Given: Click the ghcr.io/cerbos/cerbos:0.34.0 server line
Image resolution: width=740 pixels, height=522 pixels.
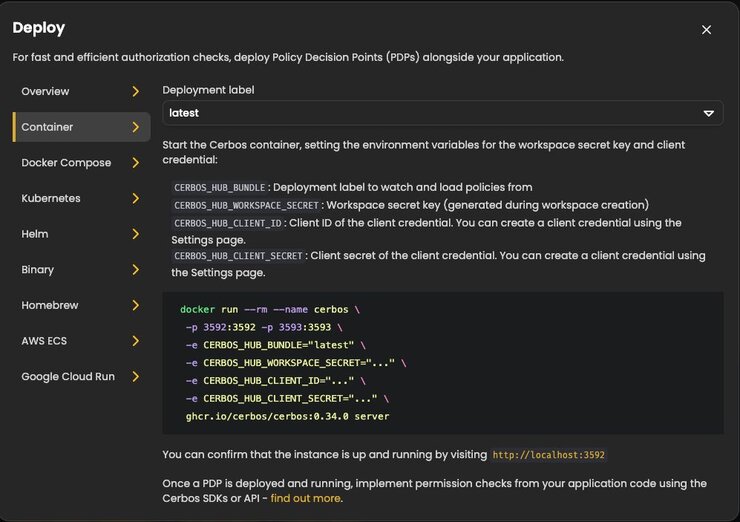Looking at the screenshot, I should pos(287,416).
